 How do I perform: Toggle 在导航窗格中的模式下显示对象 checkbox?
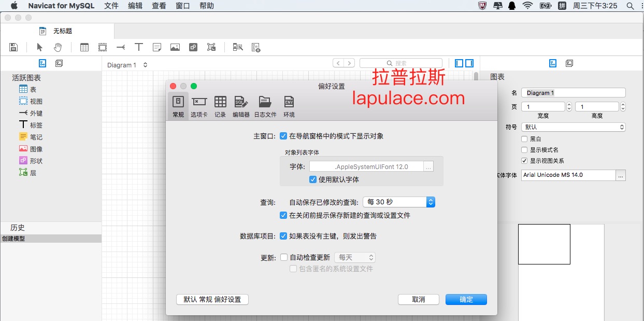pyautogui.click(x=283, y=136)
